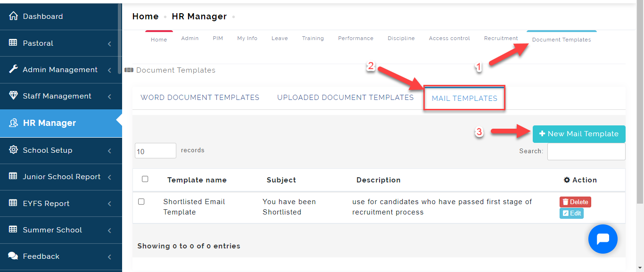This screenshot has height=272, width=644.
Task: Click the School Setup gear icon
Action: (x=13, y=150)
